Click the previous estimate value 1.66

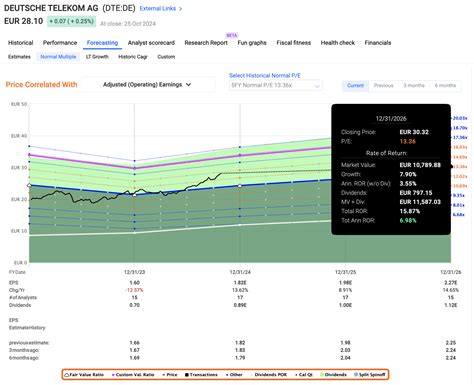[x=134, y=343]
